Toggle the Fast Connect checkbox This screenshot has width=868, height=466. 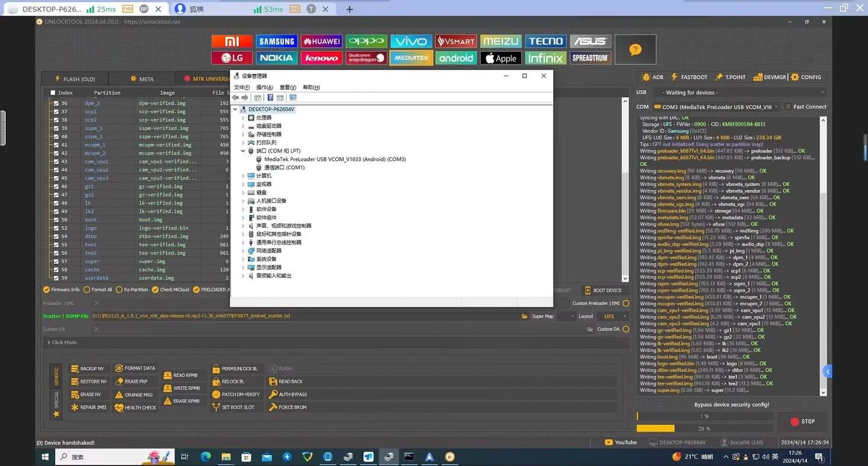click(x=788, y=107)
